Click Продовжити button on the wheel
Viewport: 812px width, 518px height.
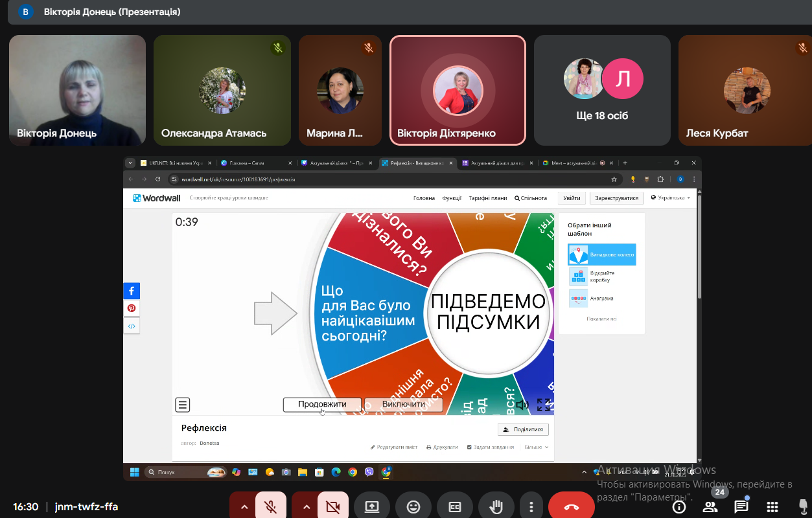pos(322,405)
